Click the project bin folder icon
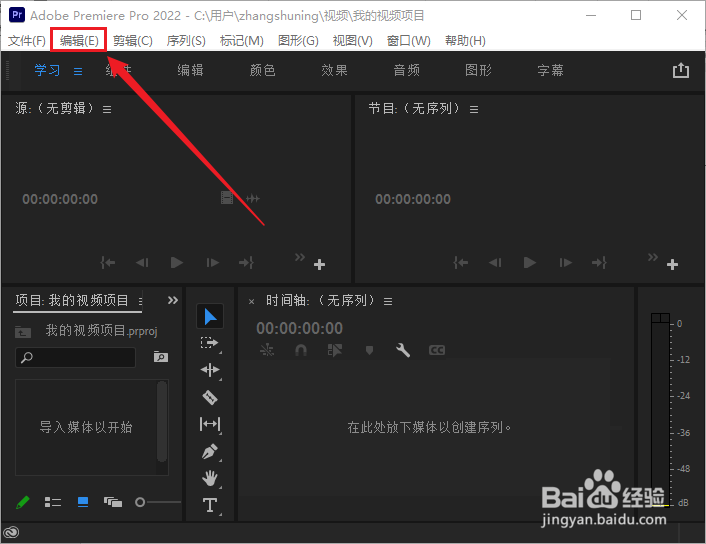The height and width of the screenshot is (544, 706). click(x=23, y=332)
